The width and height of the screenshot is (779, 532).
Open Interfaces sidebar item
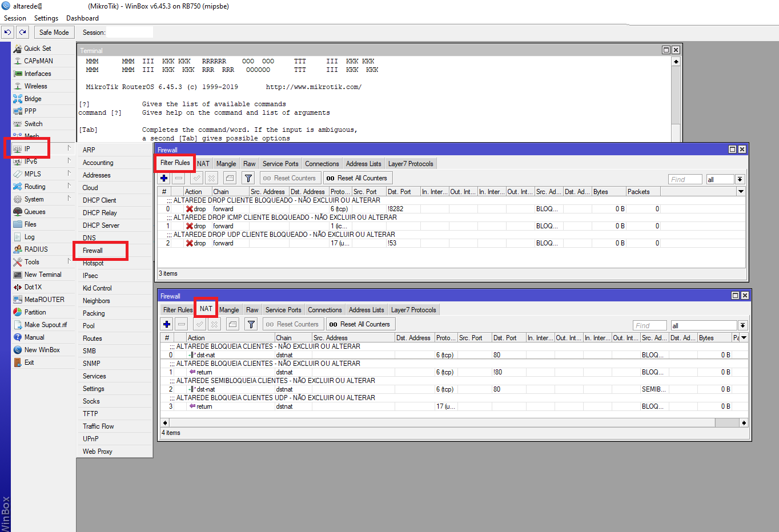(x=38, y=74)
